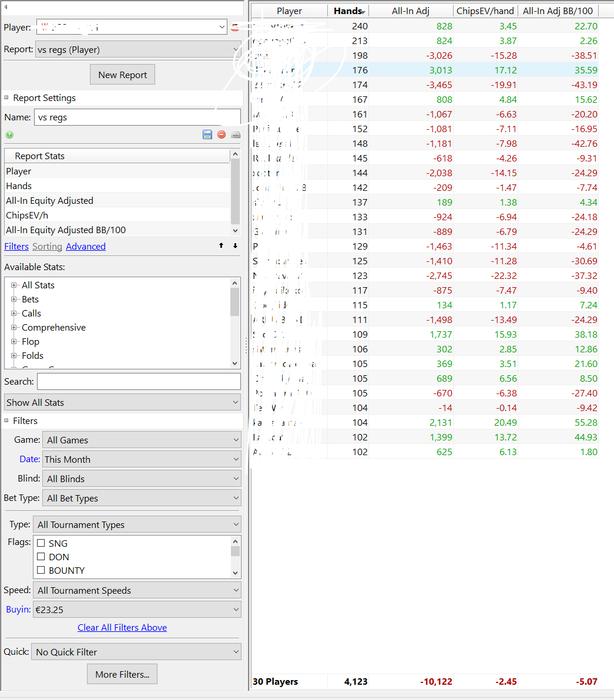614x700 pixels.
Task: Expand the Comprehensive tree node
Action: [x=14, y=327]
